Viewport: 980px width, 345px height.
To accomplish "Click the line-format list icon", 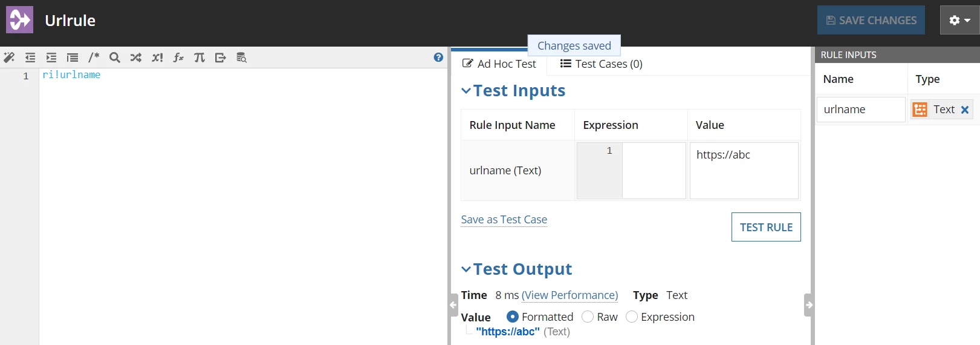I will point(73,57).
